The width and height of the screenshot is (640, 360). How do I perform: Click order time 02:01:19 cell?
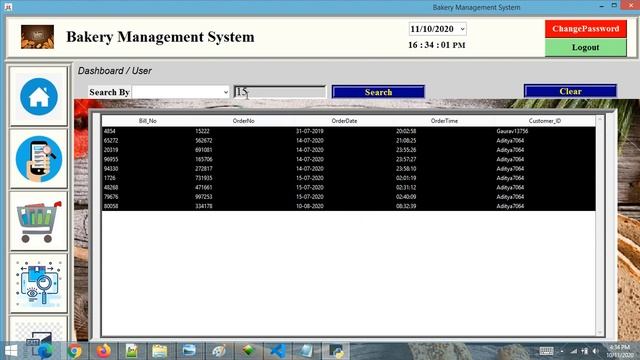point(406,178)
